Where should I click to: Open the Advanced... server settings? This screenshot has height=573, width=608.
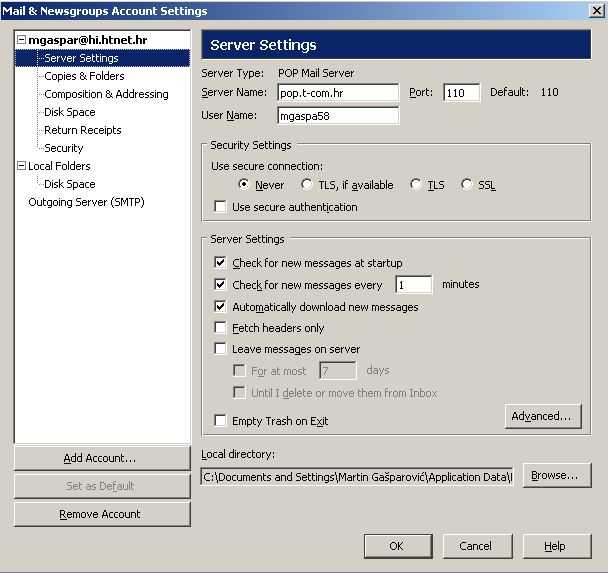pyautogui.click(x=542, y=416)
